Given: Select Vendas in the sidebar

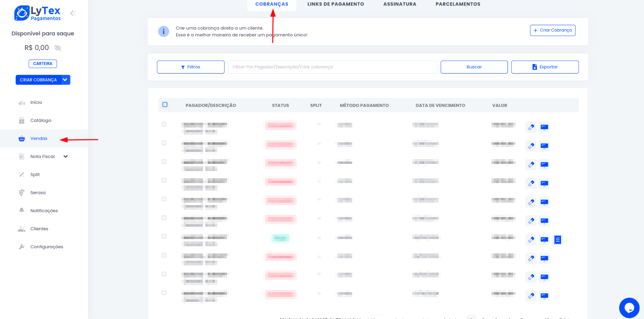Looking at the screenshot, I should point(44,138).
